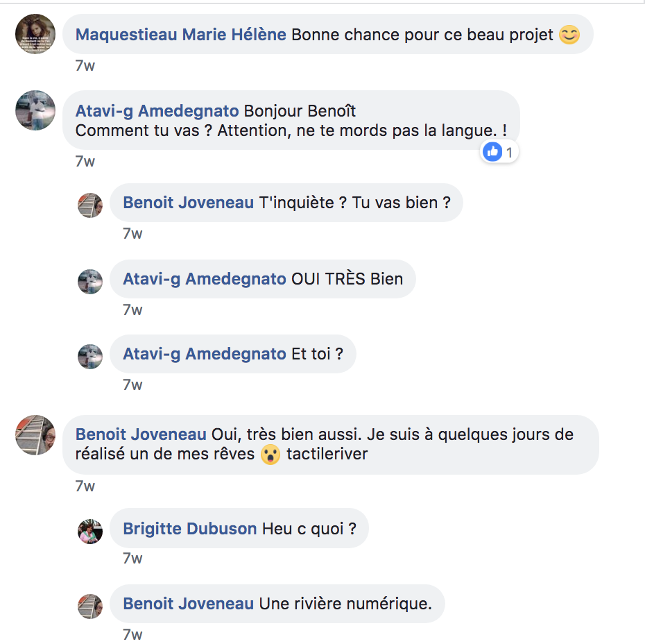Click the 7w timestamp under 'Heu c quoi ?'
645x644 pixels.
(x=132, y=559)
